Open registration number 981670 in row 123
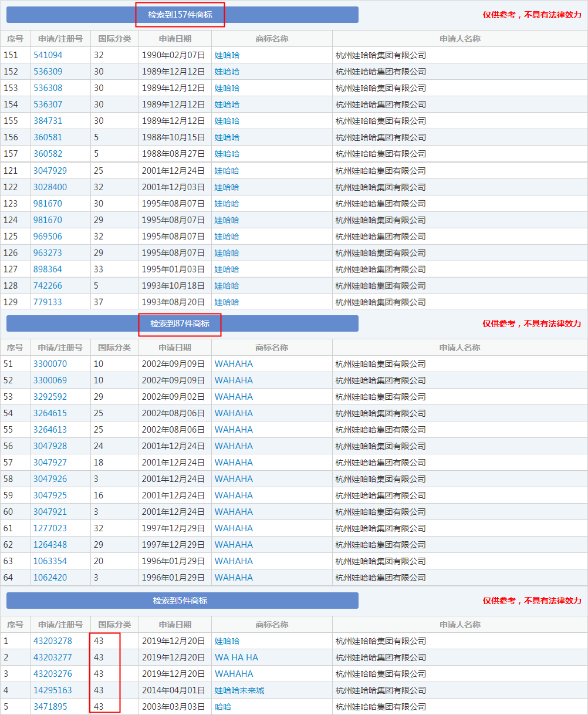The width and height of the screenshot is (588, 715). point(48,204)
